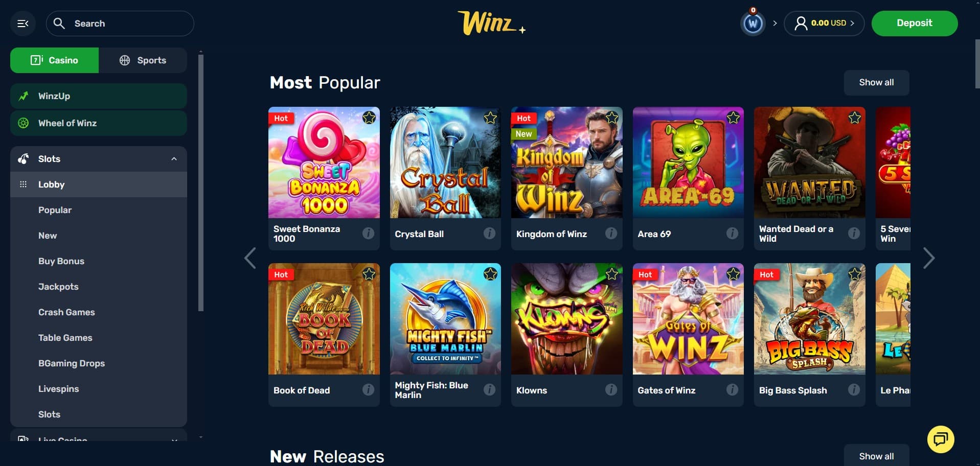The image size is (980, 466).
Task: Open the live chat support bubble
Action: [941, 439]
